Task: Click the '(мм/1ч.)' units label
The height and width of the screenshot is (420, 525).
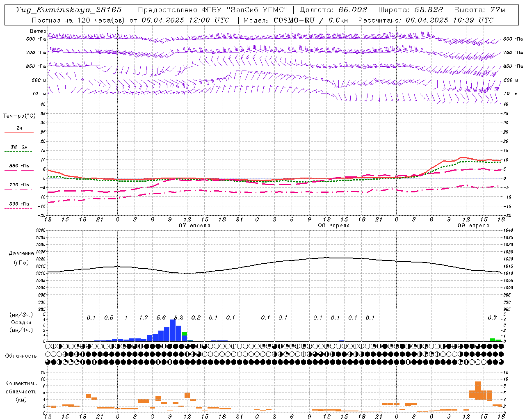Action: point(21,330)
